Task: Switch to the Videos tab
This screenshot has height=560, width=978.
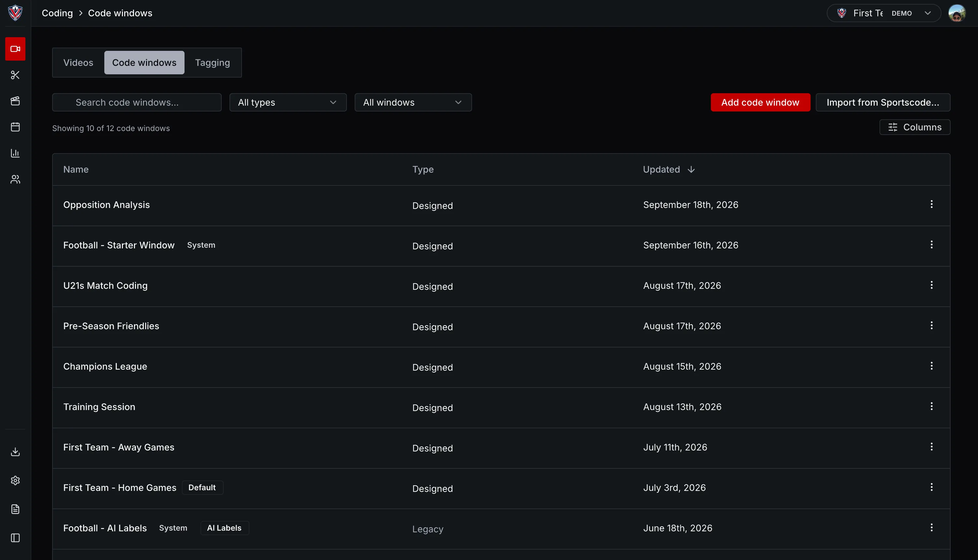Action: pos(78,63)
